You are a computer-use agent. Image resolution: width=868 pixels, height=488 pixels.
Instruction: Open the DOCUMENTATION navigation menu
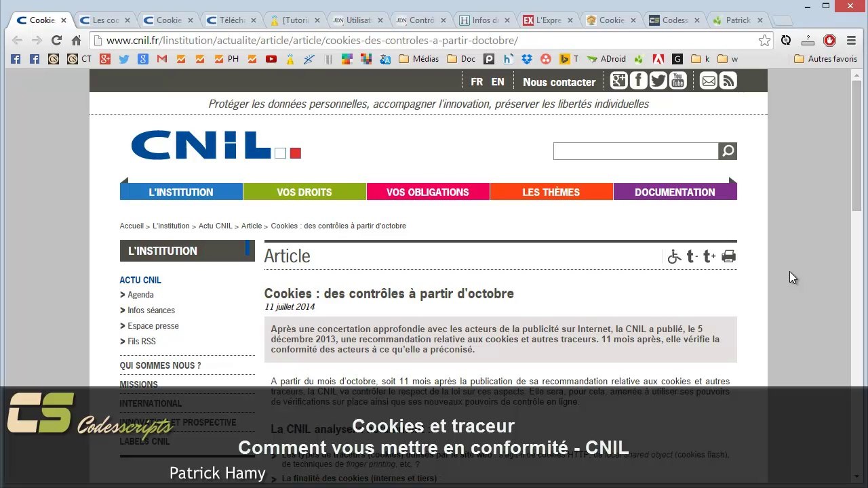(675, 192)
